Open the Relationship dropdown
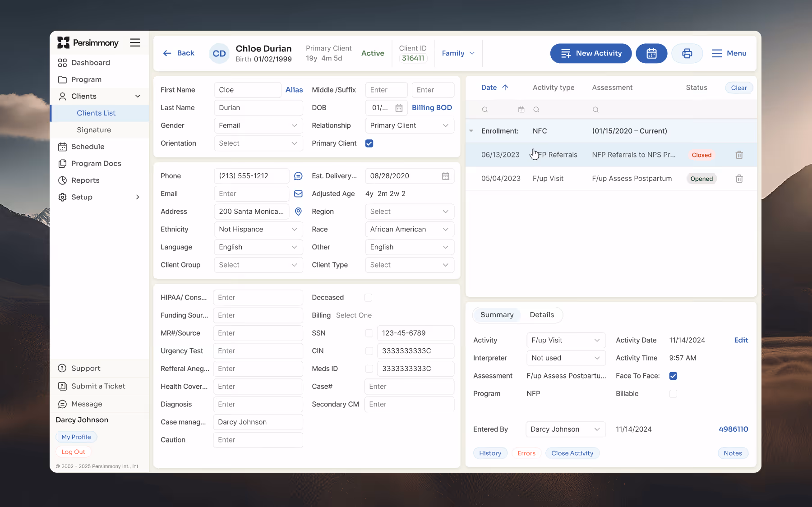Viewport: 812px width, 507px height. click(x=410, y=125)
